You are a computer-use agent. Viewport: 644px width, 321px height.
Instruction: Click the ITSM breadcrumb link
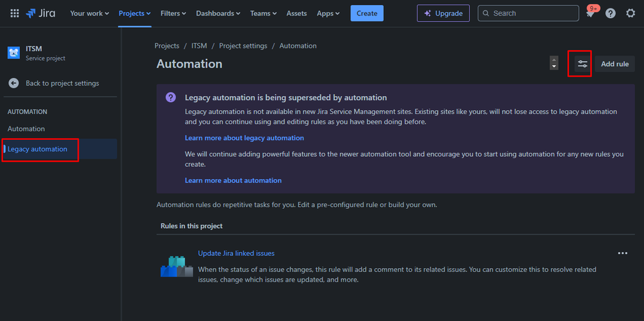[x=199, y=46]
